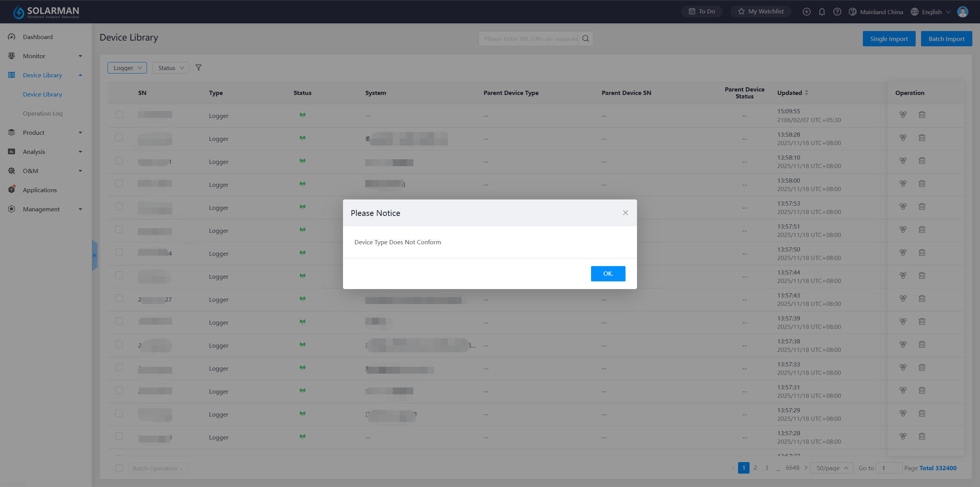980x487 pixels.
Task: Click the Batch Import button
Action: point(946,39)
